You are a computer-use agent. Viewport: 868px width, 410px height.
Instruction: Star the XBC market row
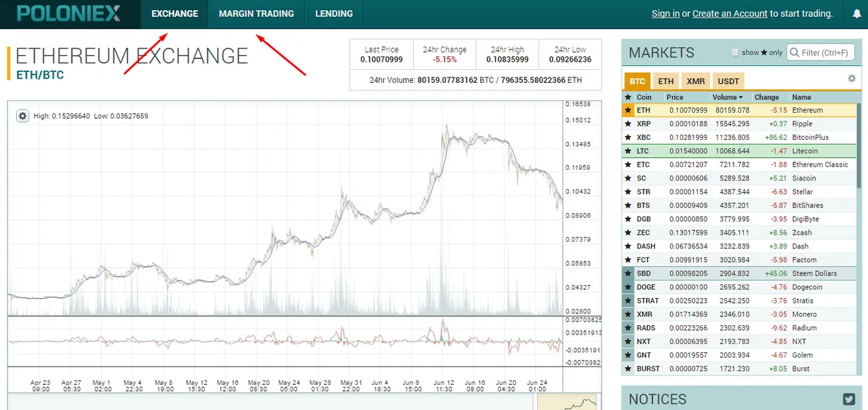coord(628,137)
